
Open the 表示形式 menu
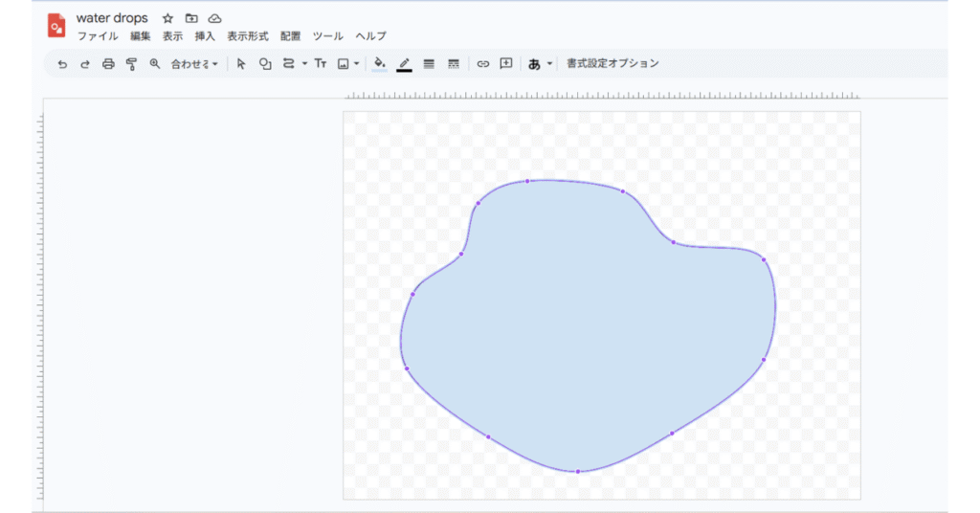pyautogui.click(x=248, y=36)
